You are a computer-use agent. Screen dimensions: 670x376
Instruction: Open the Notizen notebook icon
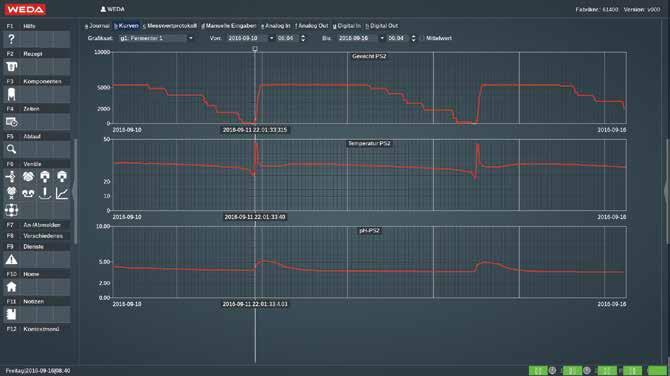click(12, 314)
